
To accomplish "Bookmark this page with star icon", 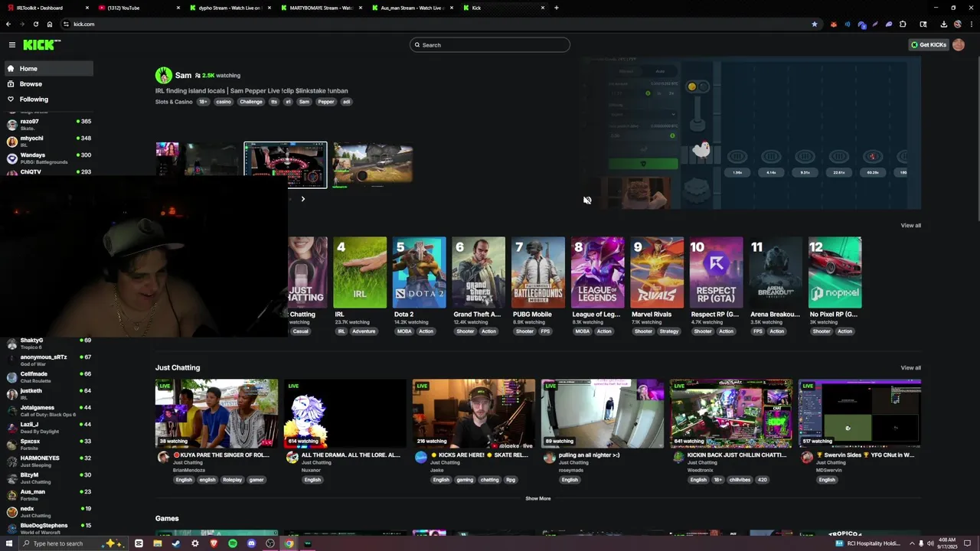I will tap(814, 24).
